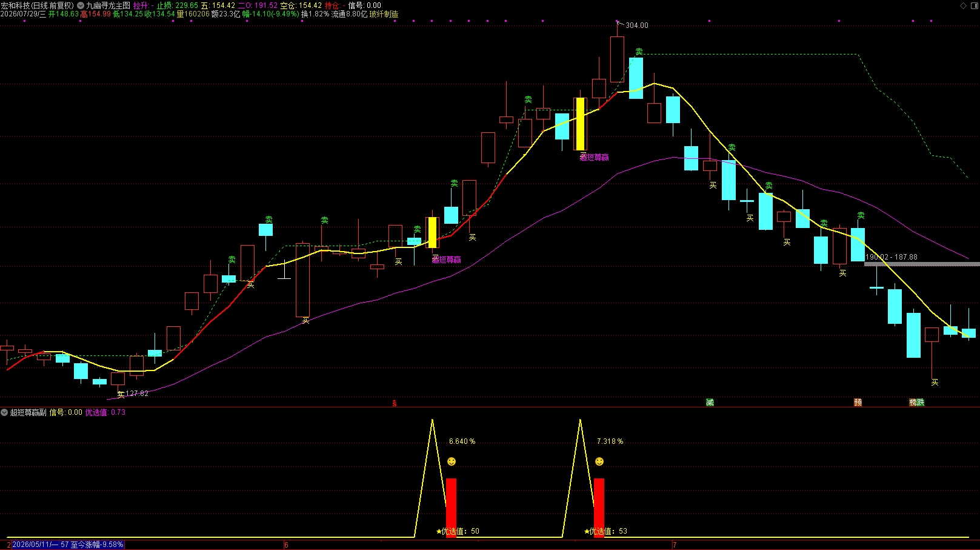The height and width of the screenshot is (550, 980).
Task: Click the month 6 timeline marker
Action: tap(286, 545)
